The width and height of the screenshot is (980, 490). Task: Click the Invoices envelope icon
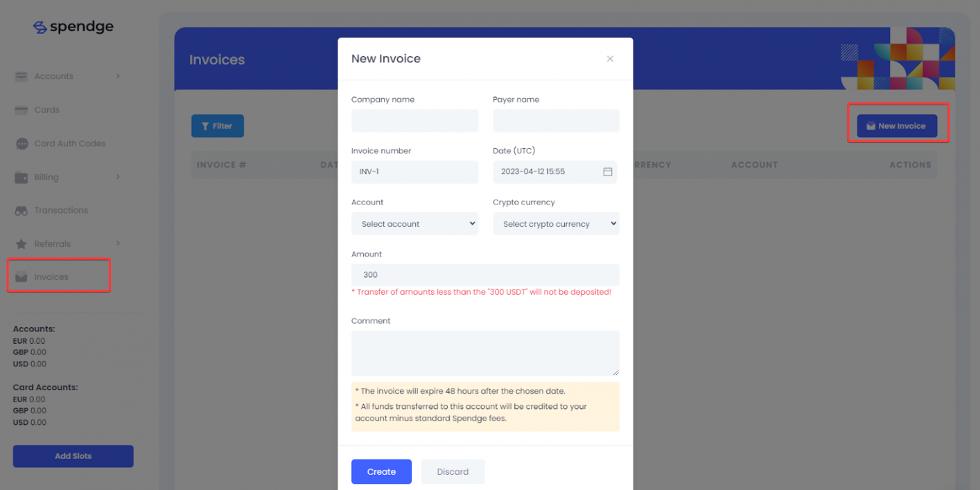tap(21, 277)
